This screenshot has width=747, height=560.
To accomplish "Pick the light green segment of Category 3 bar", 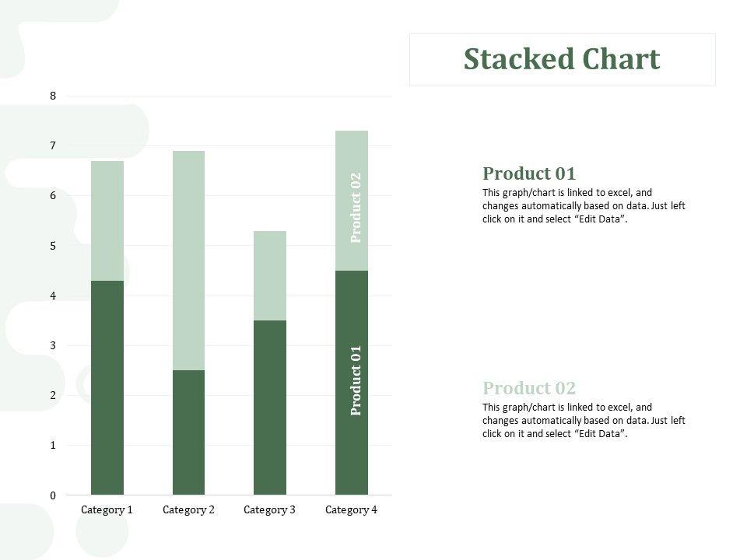I will (x=270, y=275).
